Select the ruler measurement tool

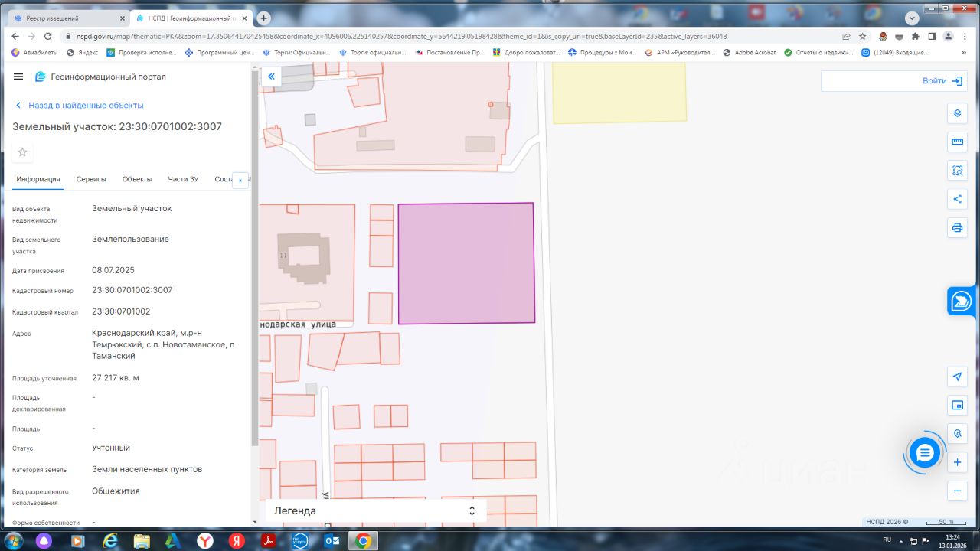(957, 142)
